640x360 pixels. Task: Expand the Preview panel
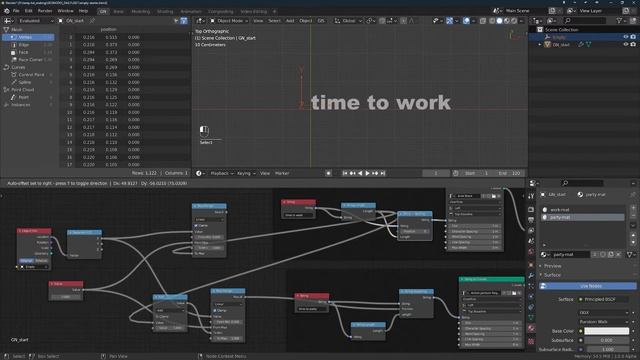click(552, 266)
